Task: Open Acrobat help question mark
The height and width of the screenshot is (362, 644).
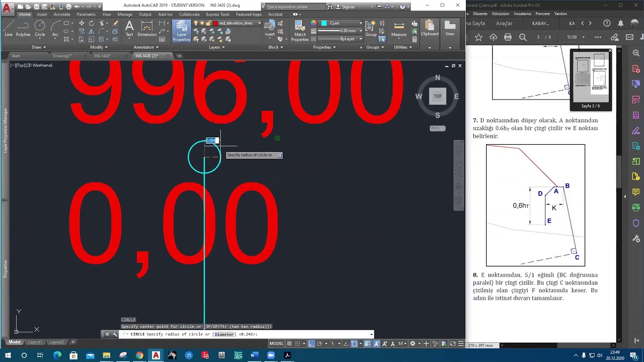Action: tap(607, 23)
